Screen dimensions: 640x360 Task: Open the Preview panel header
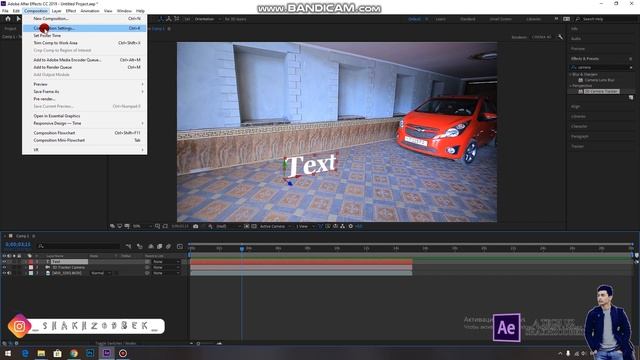(578, 49)
